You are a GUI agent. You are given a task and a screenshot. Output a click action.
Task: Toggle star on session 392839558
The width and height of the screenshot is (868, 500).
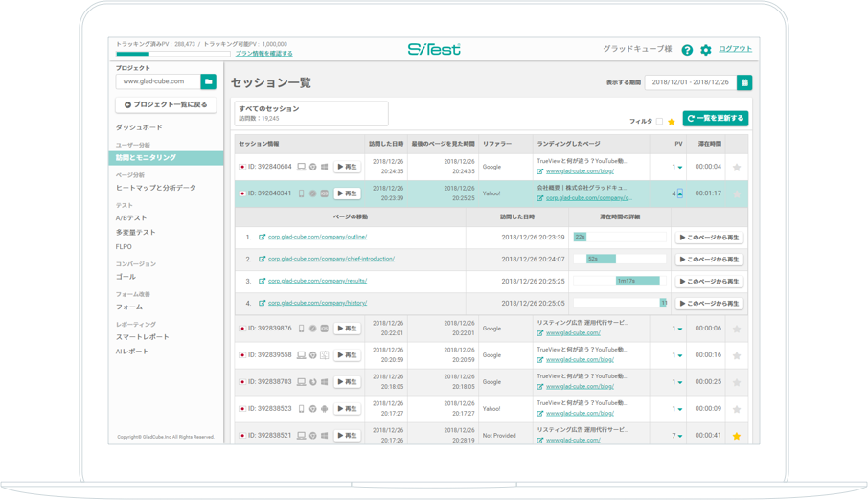[737, 355]
